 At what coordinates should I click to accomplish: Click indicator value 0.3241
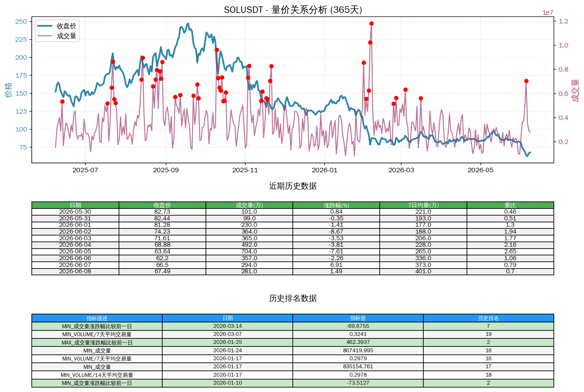pyautogui.click(x=358, y=334)
